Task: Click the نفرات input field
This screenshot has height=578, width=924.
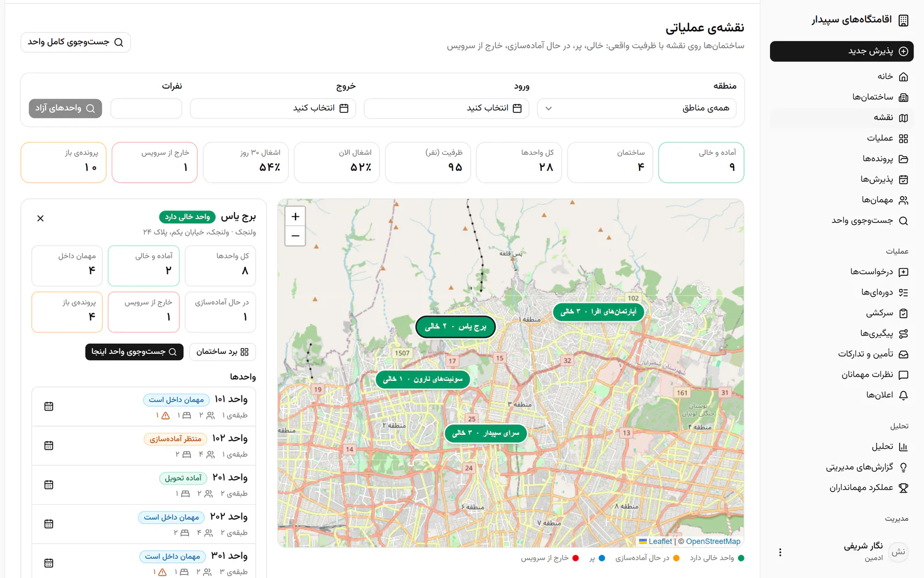Action: pyautogui.click(x=146, y=108)
